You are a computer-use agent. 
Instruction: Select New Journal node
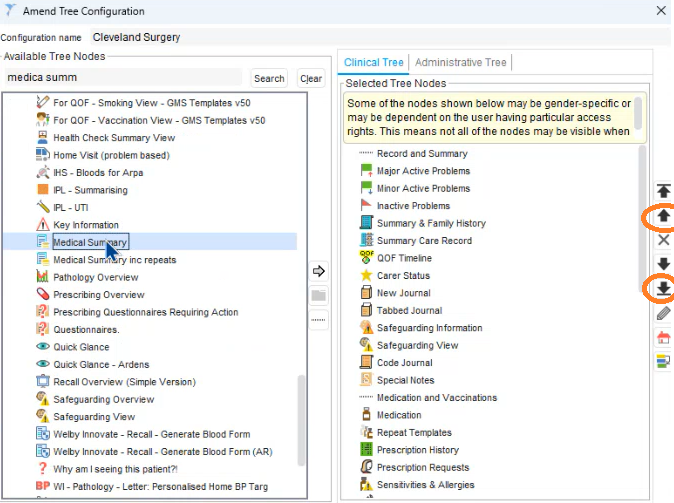[404, 293]
